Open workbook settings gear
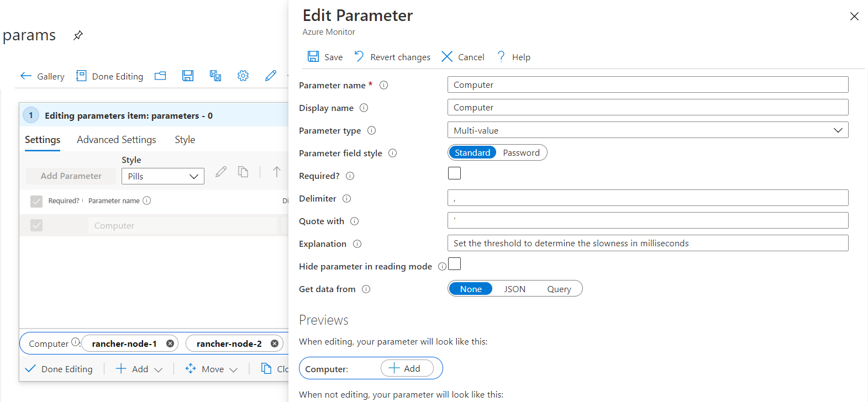Viewport: 868px width, 402px height. coord(243,76)
